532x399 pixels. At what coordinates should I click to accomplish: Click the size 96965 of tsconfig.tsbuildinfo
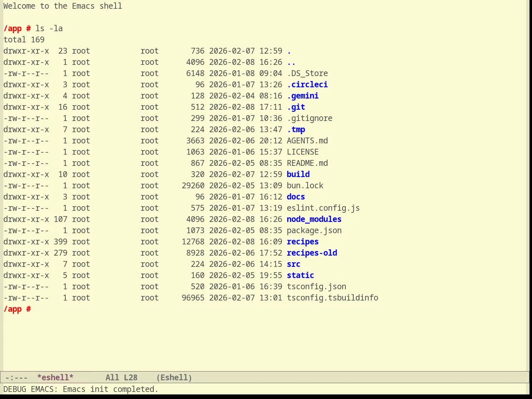click(x=193, y=298)
